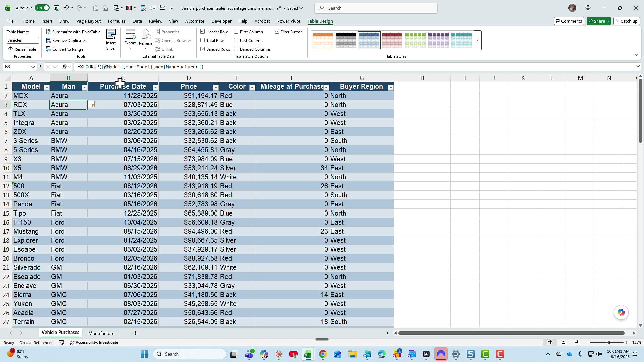
Task: Open File Explorer from the taskbar
Action: pos(352,354)
